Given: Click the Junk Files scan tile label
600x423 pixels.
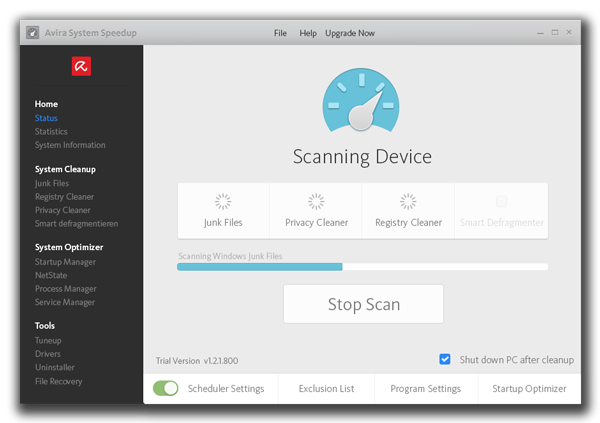Looking at the screenshot, I should pyautogui.click(x=223, y=222).
